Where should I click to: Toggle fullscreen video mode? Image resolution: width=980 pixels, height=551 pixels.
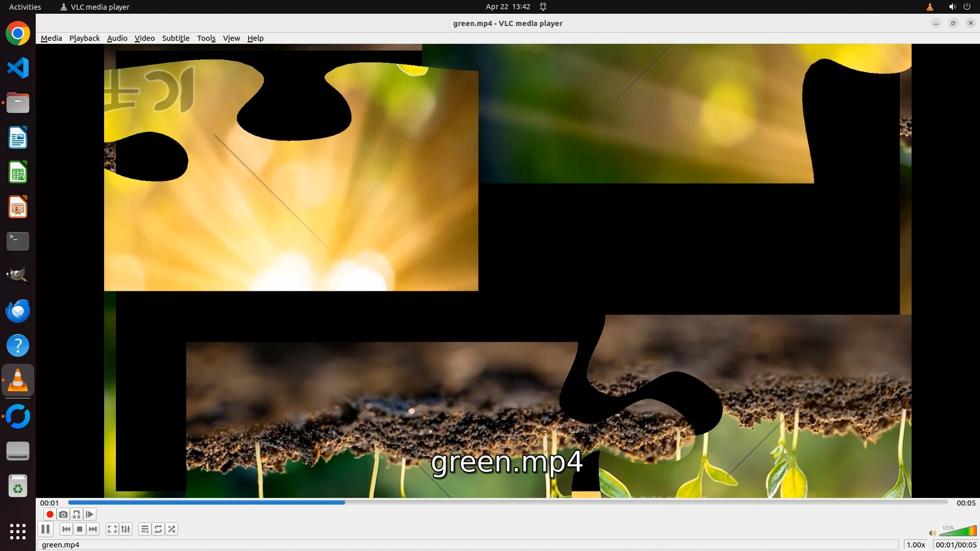coord(112,529)
